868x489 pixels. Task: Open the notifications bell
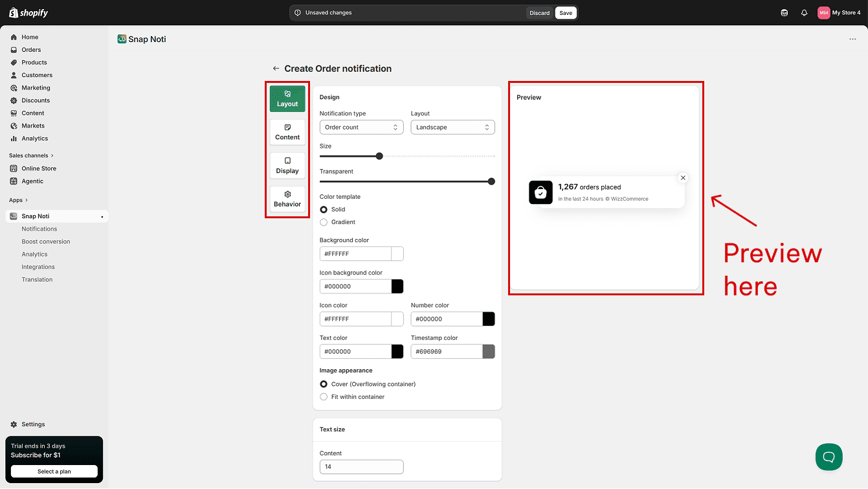point(804,12)
